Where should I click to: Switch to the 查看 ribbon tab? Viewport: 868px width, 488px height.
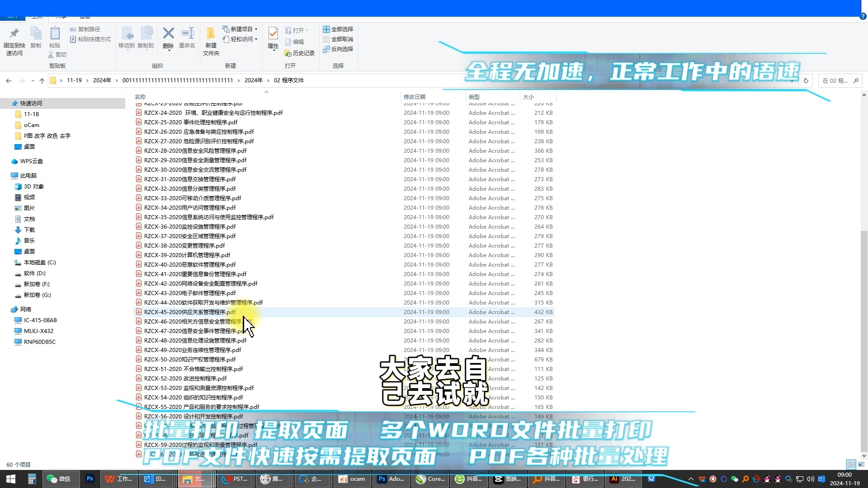[84, 16]
